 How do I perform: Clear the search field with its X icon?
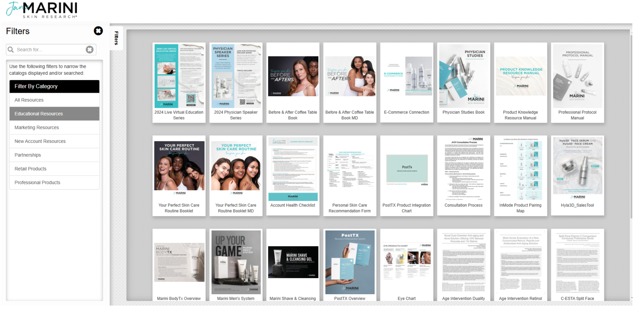[90, 50]
